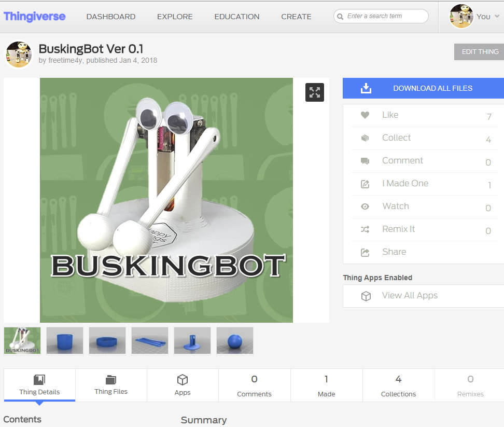Switch to the Apps tab
Viewport: 504px width, 427px height.
(183, 385)
